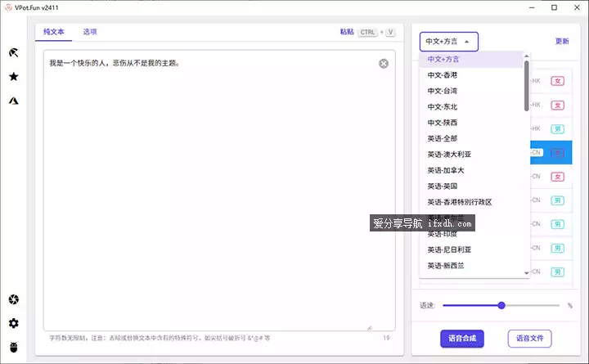Click the bug icon at sidebar bottom

point(14,347)
